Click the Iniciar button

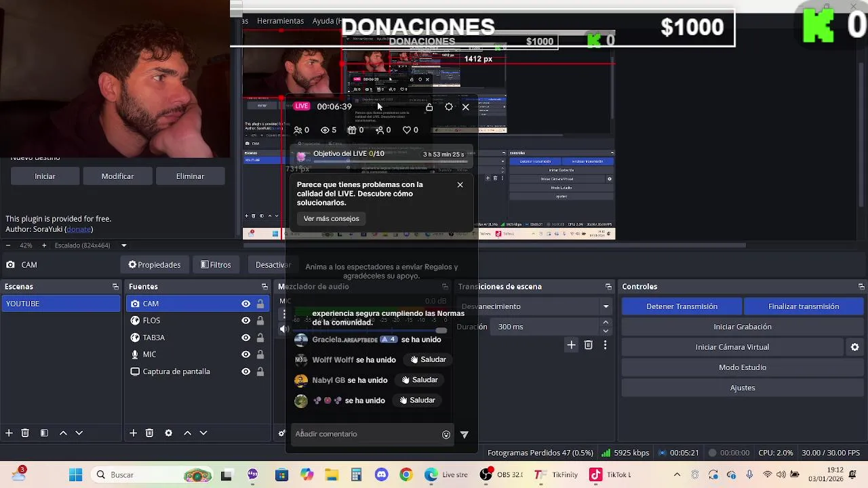coord(45,176)
